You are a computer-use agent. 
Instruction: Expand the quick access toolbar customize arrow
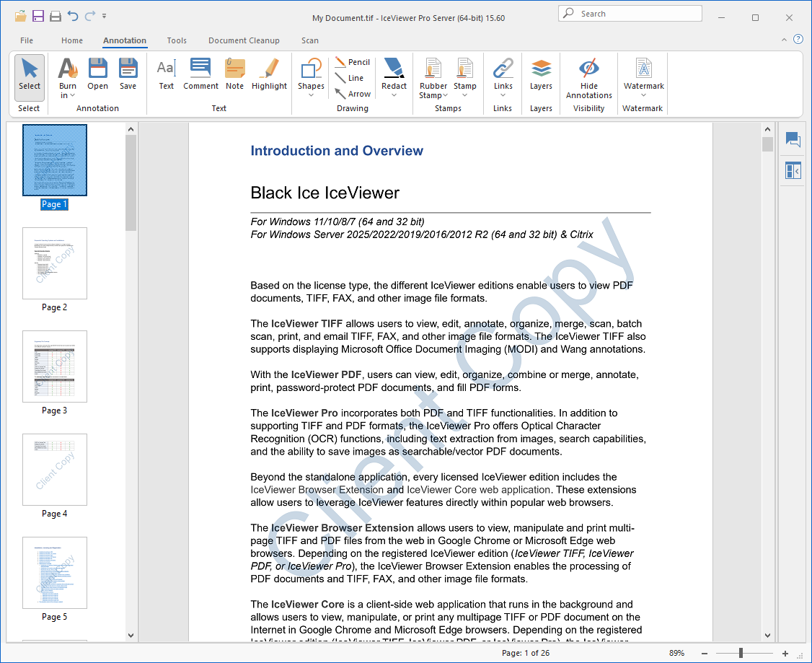click(104, 17)
